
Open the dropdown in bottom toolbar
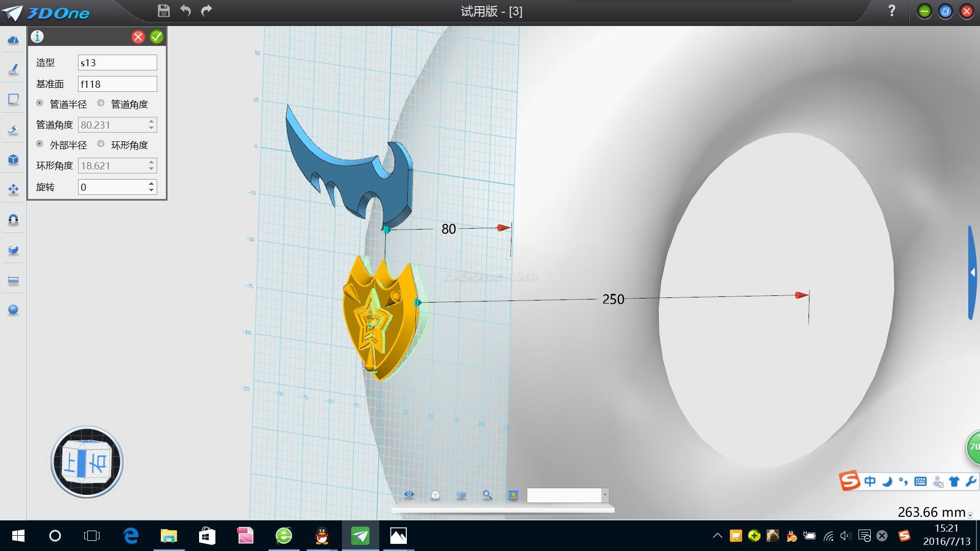[605, 495]
